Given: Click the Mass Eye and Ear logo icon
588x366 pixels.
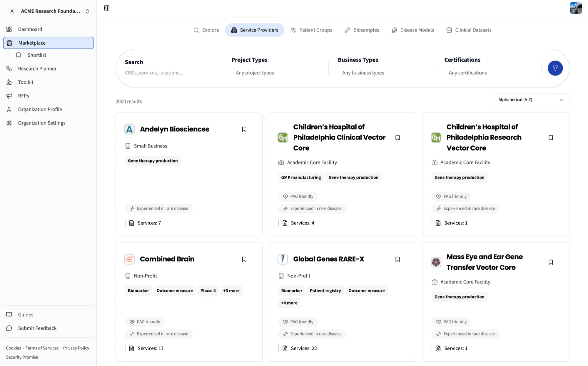Looking at the screenshot, I should pos(436,262).
